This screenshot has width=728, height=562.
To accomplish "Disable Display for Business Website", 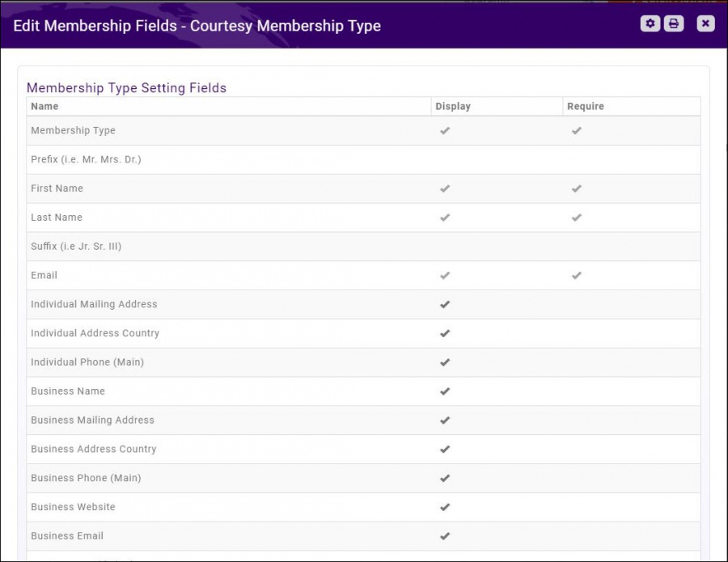I will 444,507.
